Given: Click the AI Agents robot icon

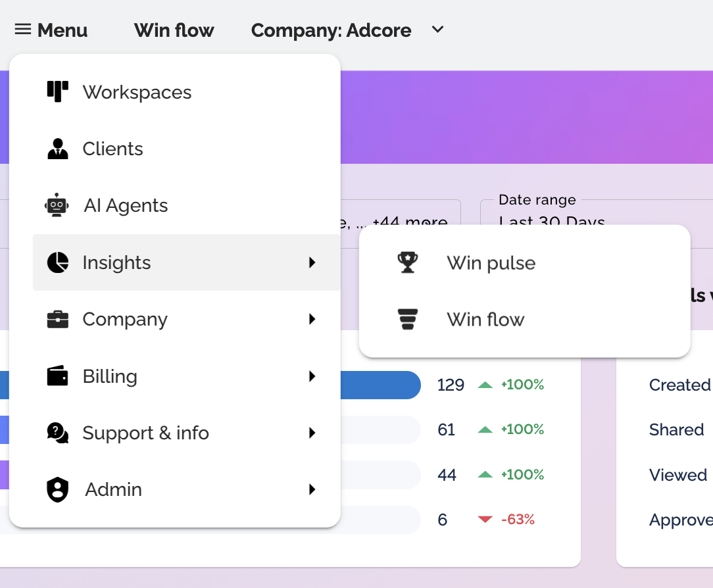Looking at the screenshot, I should click(57, 205).
